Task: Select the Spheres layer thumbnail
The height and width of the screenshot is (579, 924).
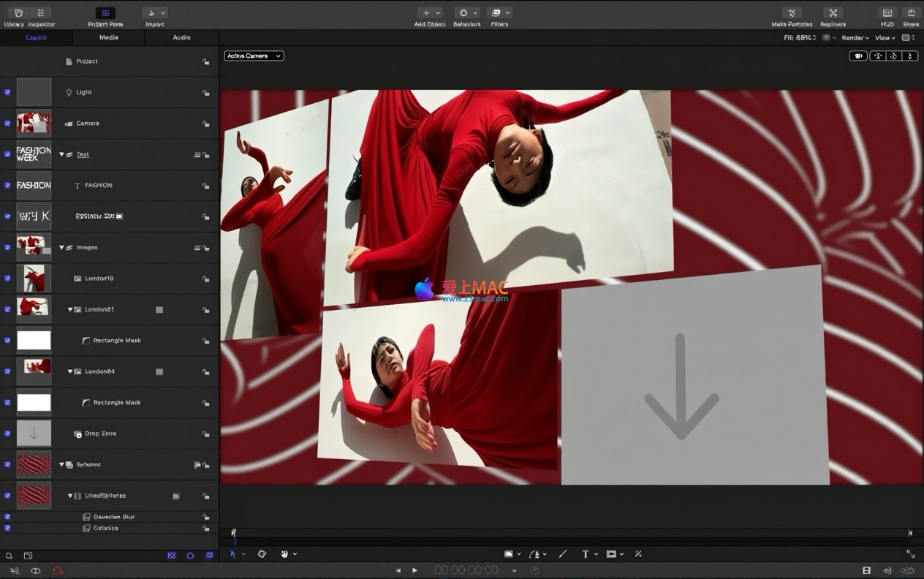Action: click(x=34, y=464)
